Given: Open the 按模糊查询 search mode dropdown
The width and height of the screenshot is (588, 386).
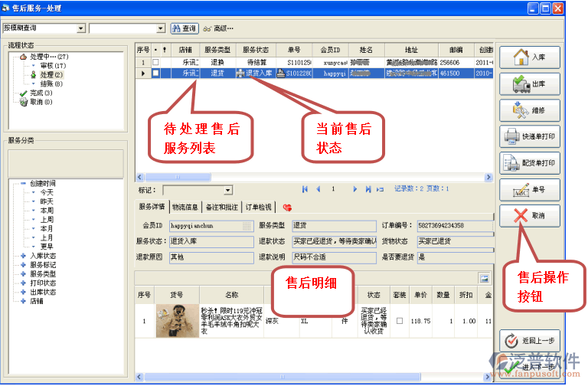Looking at the screenshot, I should click(82, 28).
